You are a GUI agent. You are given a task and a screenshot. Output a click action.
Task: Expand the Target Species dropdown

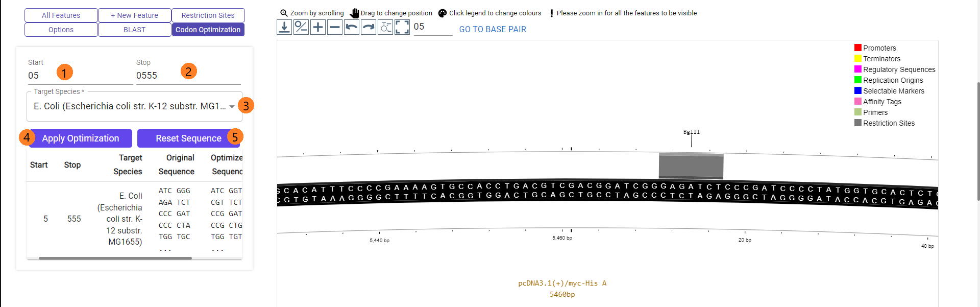pyautogui.click(x=232, y=107)
